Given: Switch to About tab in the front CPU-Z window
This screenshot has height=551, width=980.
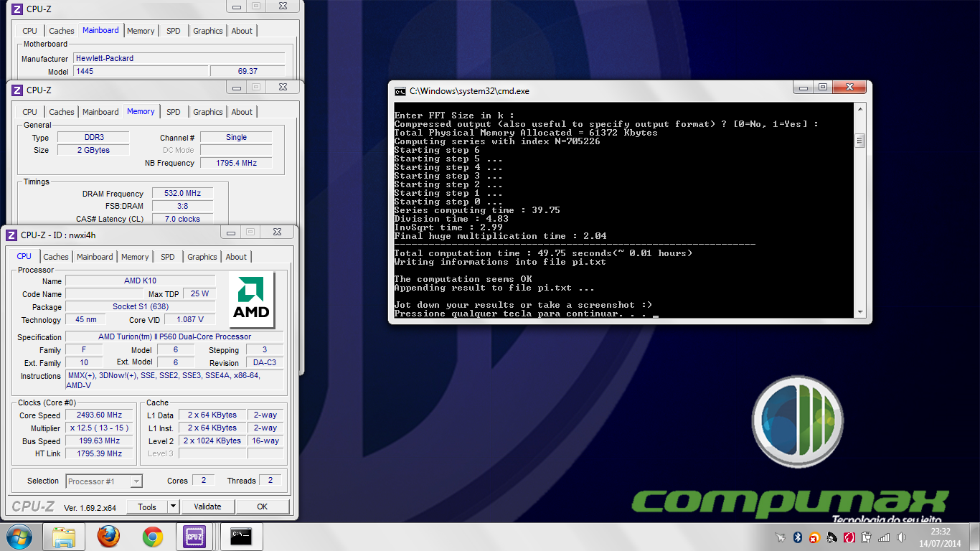Looking at the screenshot, I should pyautogui.click(x=236, y=257).
